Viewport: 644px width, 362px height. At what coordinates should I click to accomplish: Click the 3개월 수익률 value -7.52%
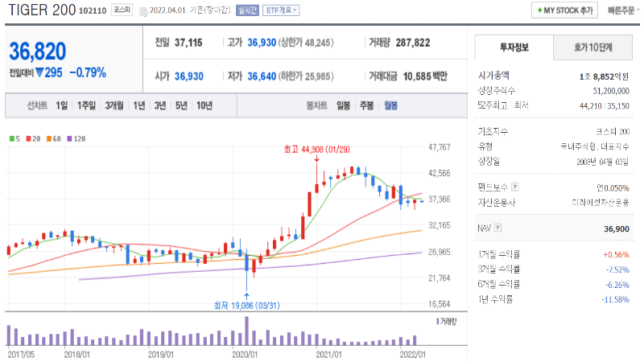(x=617, y=269)
